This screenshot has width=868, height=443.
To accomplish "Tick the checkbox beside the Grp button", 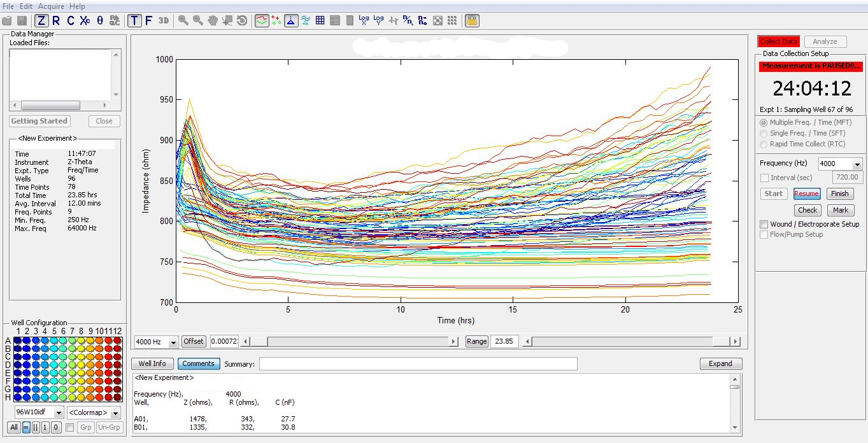I will pyautogui.click(x=70, y=428).
